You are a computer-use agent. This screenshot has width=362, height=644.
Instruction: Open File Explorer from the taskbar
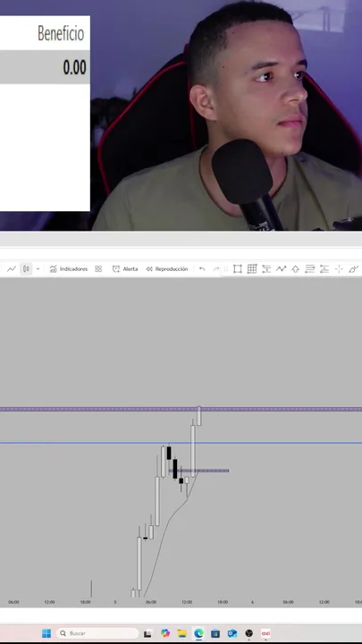click(x=181, y=633)
